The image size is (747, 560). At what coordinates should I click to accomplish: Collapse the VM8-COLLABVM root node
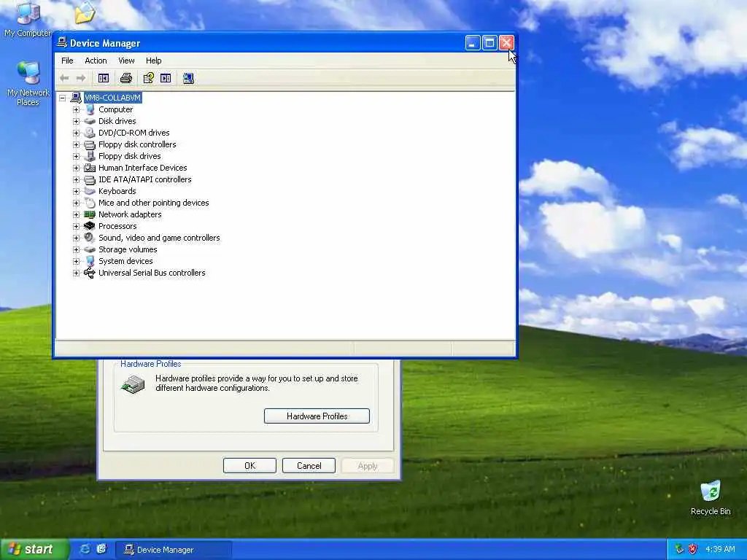[x=63, y=98]
